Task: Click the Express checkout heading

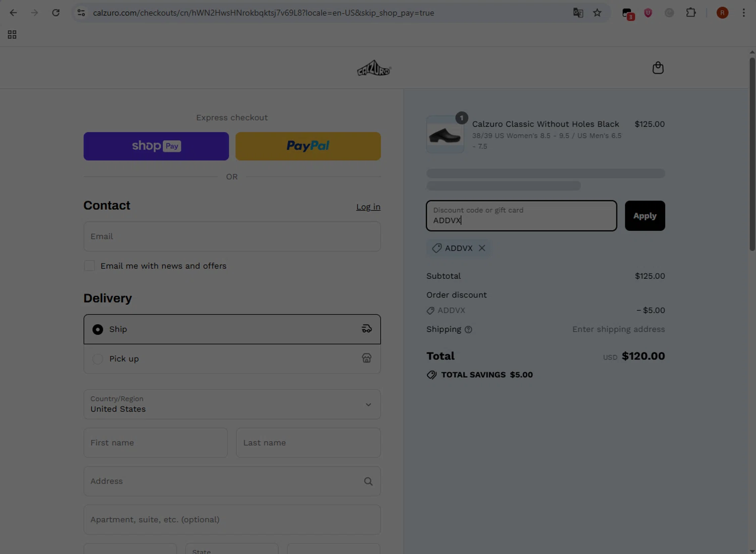Action: click(232, 117)
